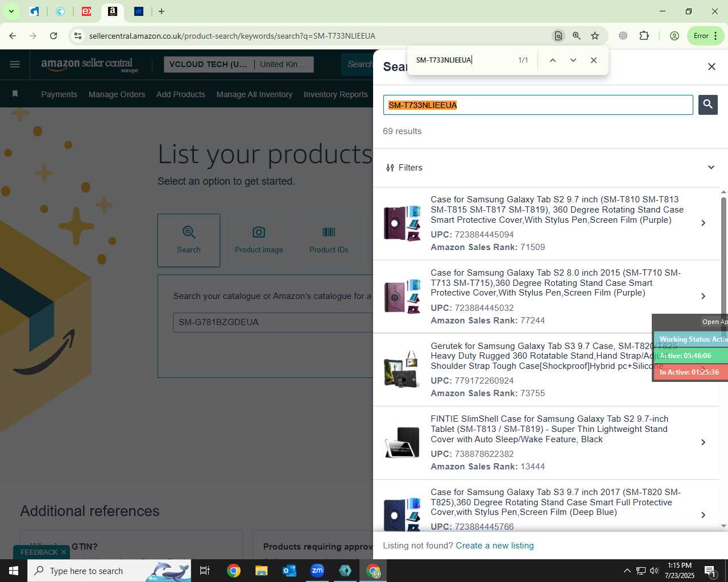This screenshot has height=582, width=728.
Task: Select the Product image option tile
Action: [x=259, y=240]
